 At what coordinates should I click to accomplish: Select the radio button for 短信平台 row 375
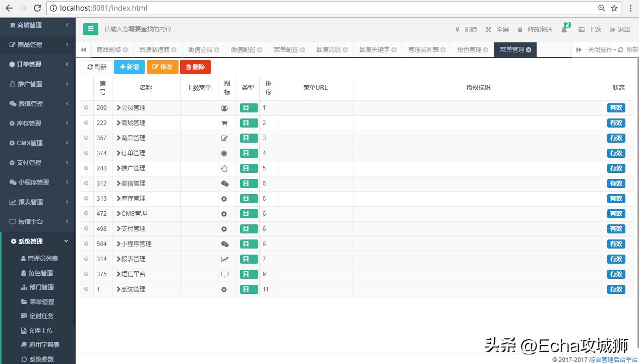(x=86, y=274)
